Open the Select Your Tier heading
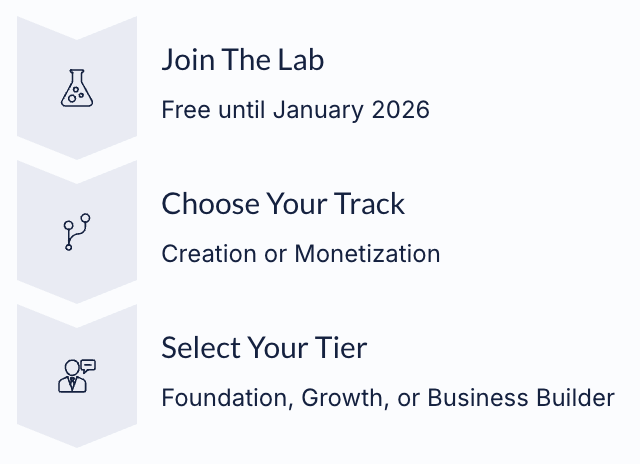 264,348
